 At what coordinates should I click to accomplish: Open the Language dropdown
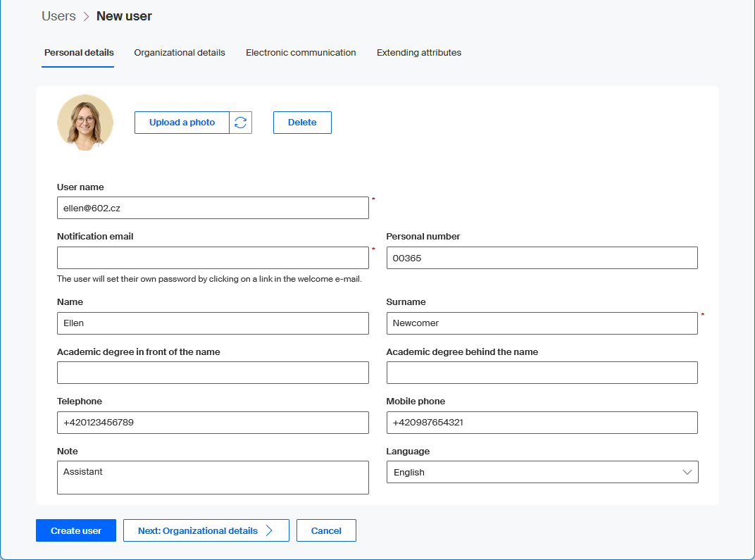542,472
